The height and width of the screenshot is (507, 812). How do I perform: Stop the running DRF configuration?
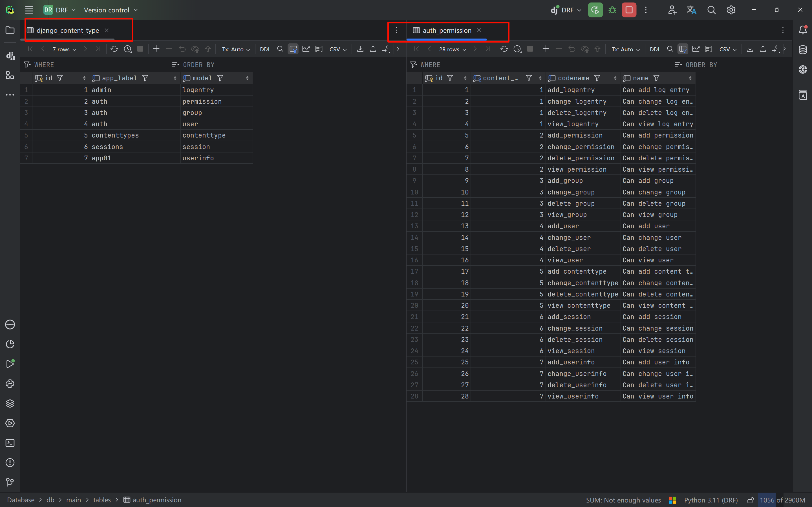pyautogui.click(x=629, y=10)
